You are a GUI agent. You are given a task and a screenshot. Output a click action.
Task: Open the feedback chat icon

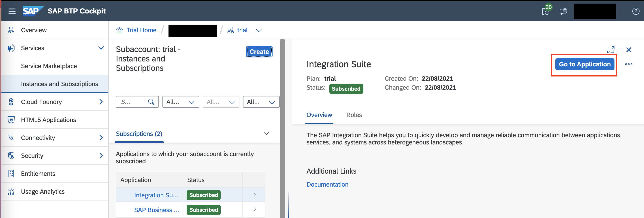563,11
